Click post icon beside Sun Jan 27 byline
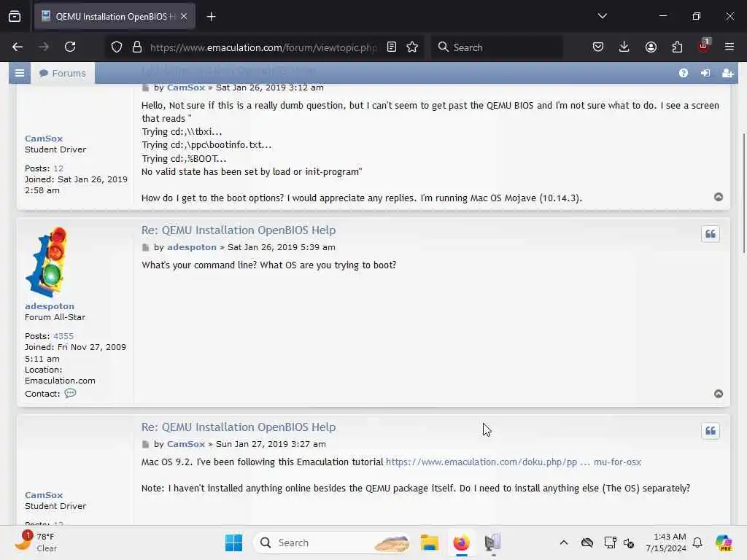 (145, 444)
